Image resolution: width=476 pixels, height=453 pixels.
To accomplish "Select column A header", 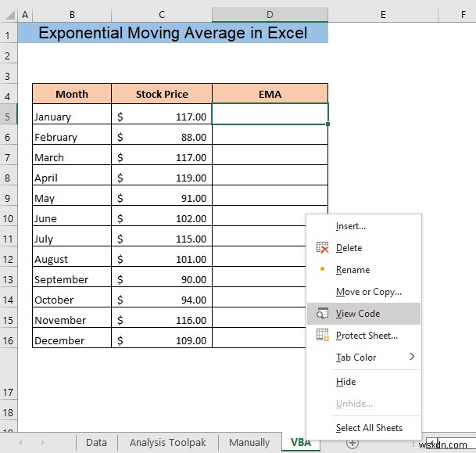I will point(25,14).
